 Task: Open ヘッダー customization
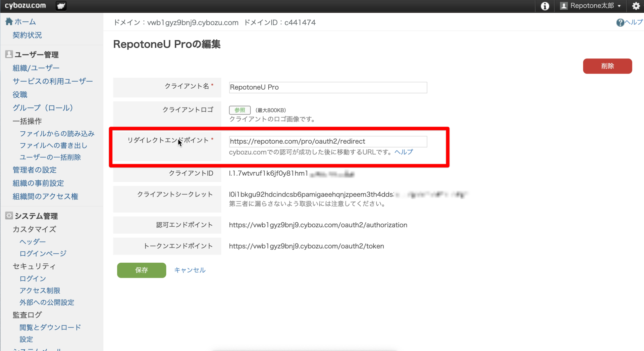coord(33,242)
